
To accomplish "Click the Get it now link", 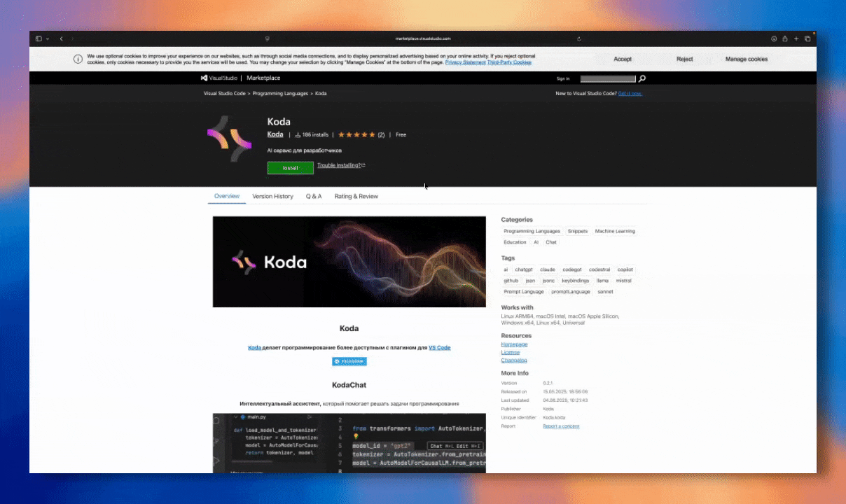I will pyautogui.click(x=630, y=93).
